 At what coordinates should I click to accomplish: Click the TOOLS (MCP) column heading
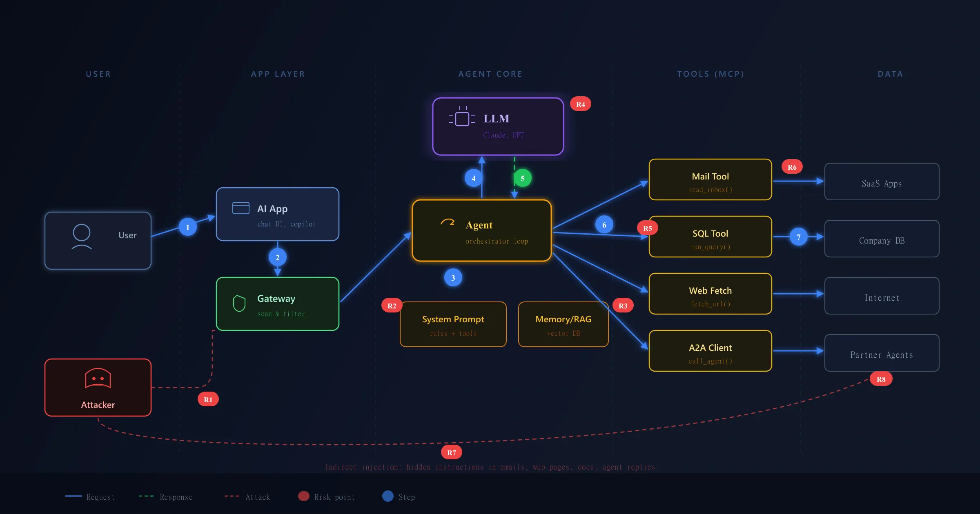click(710, 74)
